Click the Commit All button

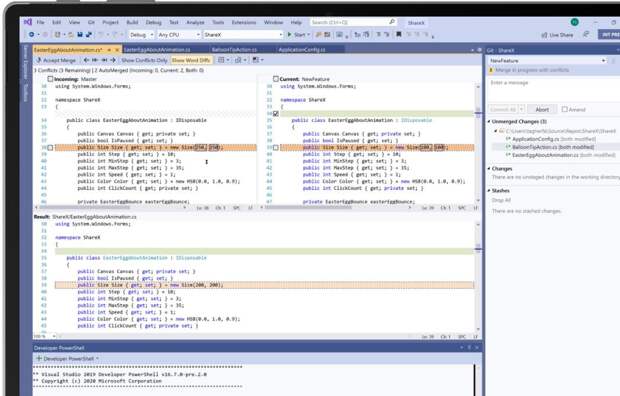503,109
